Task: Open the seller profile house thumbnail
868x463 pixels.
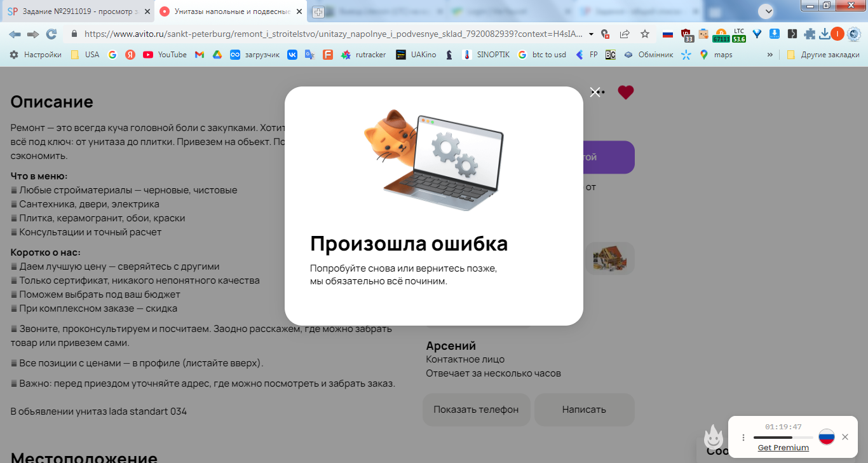Action: [610, 258]
